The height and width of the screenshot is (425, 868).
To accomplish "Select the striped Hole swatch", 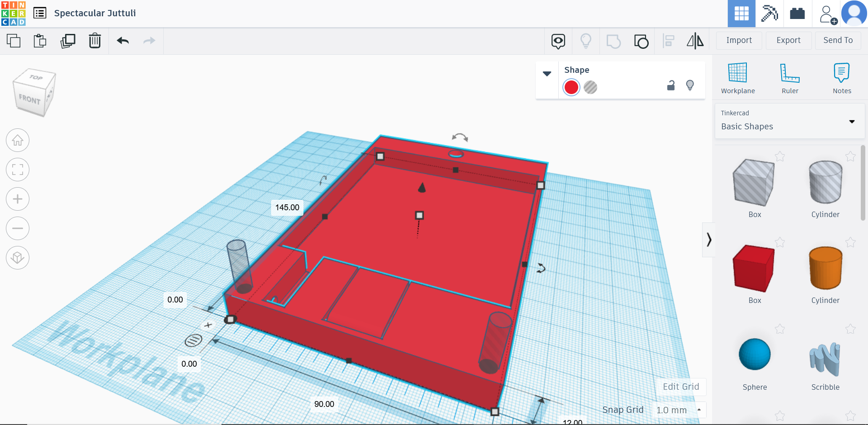I will point(590,87).
